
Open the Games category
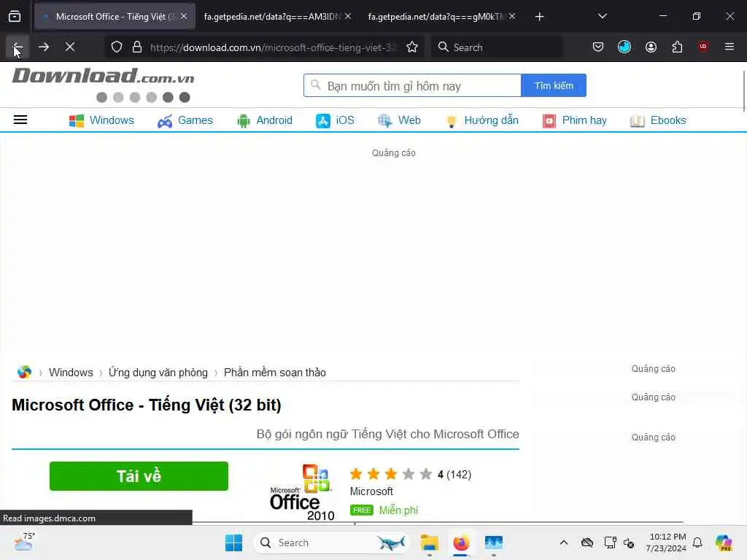[x=185, y=120]
